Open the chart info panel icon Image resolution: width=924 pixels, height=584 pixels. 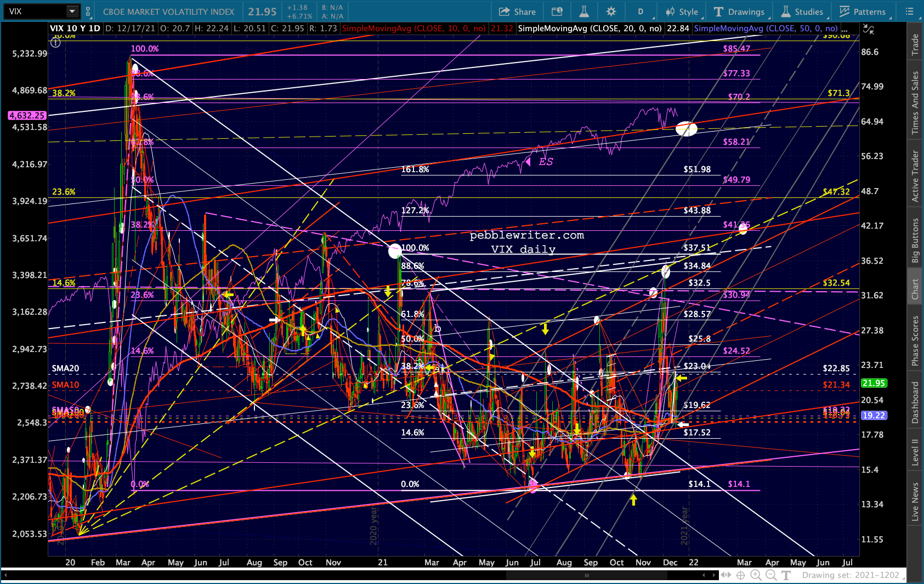tap(557, 12)
